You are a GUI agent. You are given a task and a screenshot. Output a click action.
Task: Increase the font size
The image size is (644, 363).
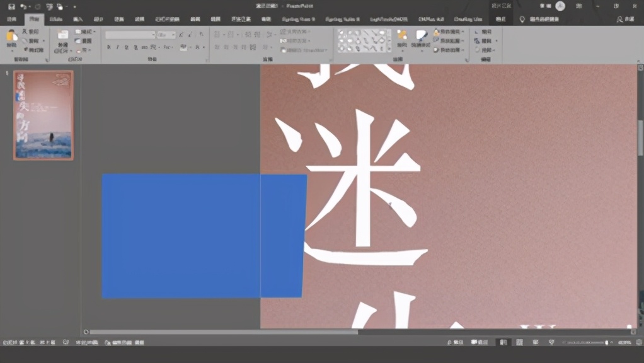pos(181,35)
